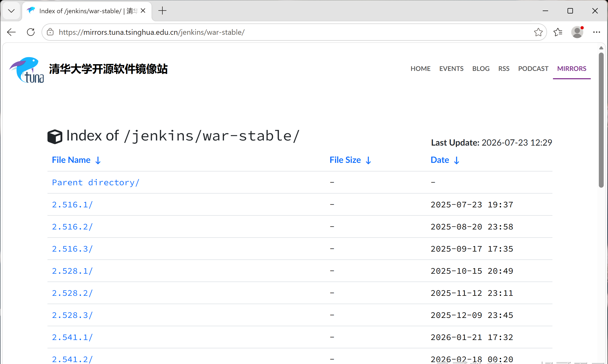Open the 2.516.2/ folder
This screenshot has height=364, width=608.
click(x=72, y=227)
